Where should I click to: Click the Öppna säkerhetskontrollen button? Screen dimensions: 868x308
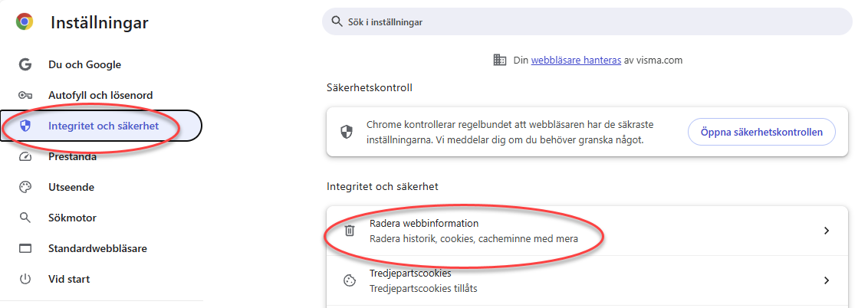[761, 132]
